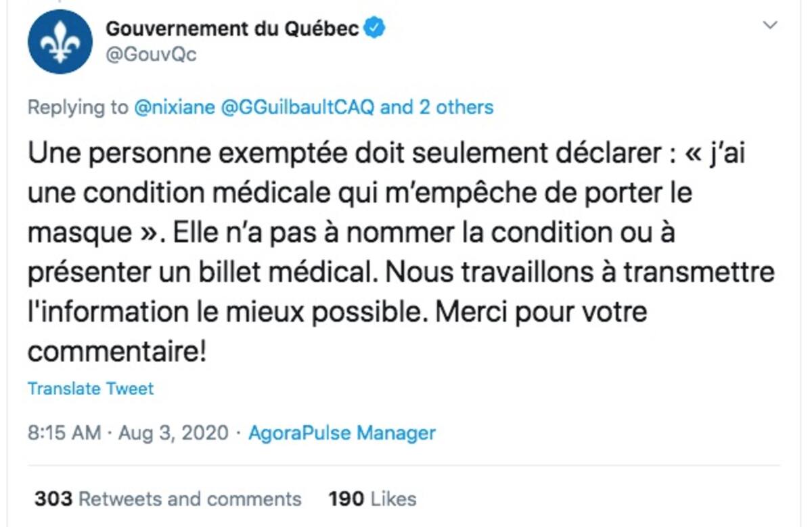Click the verified checkmark next to the name
This screenshot has height=527, width=812.
pyautogui.click(x=374, y=28)
